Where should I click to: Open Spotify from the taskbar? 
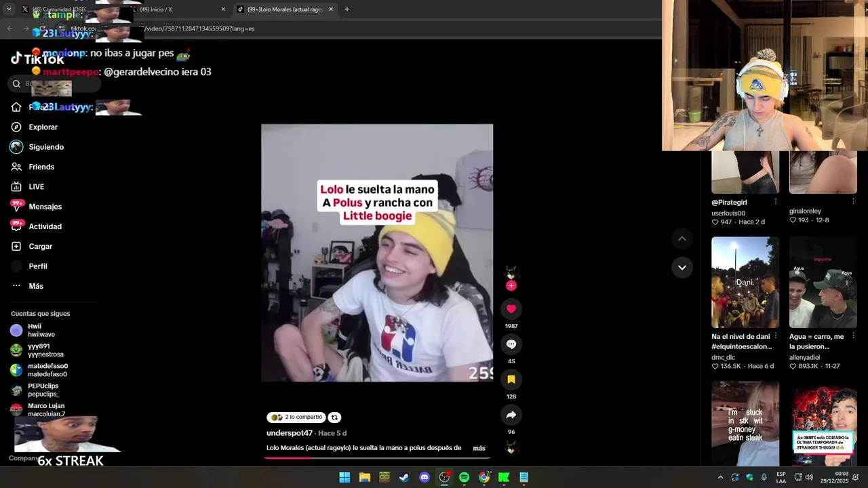point(464,477)
